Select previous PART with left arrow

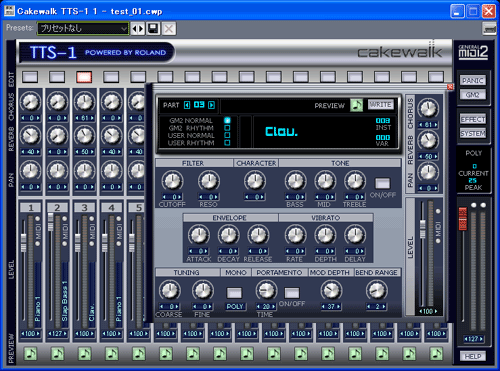[x=187, y=105]
